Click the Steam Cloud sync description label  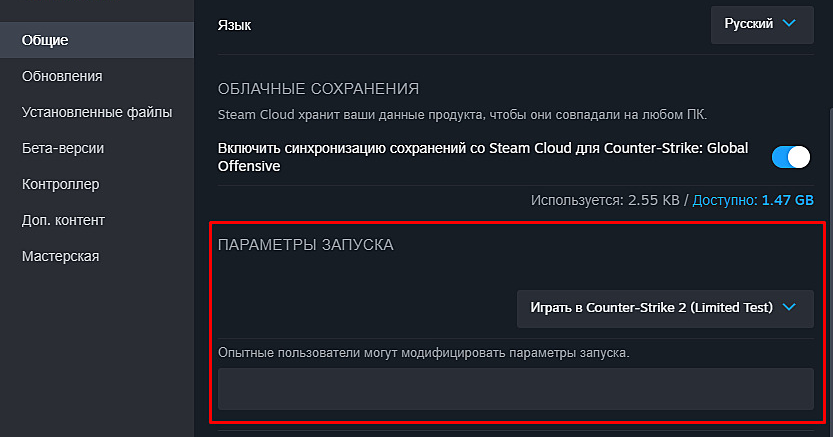(x=480, y=157)
